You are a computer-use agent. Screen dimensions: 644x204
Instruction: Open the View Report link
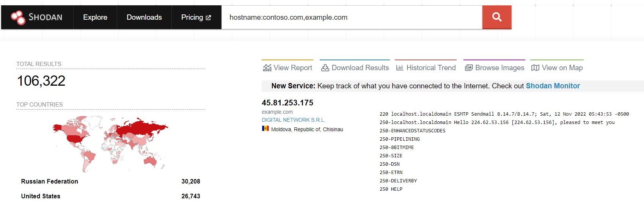pyautogui.click(x=287, y=67)
